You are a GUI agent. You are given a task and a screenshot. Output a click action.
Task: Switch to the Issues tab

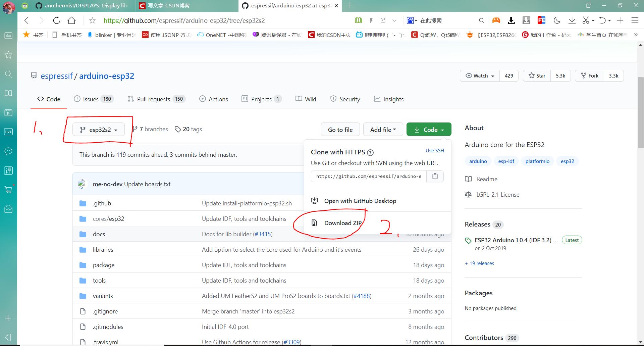(94, 99)
